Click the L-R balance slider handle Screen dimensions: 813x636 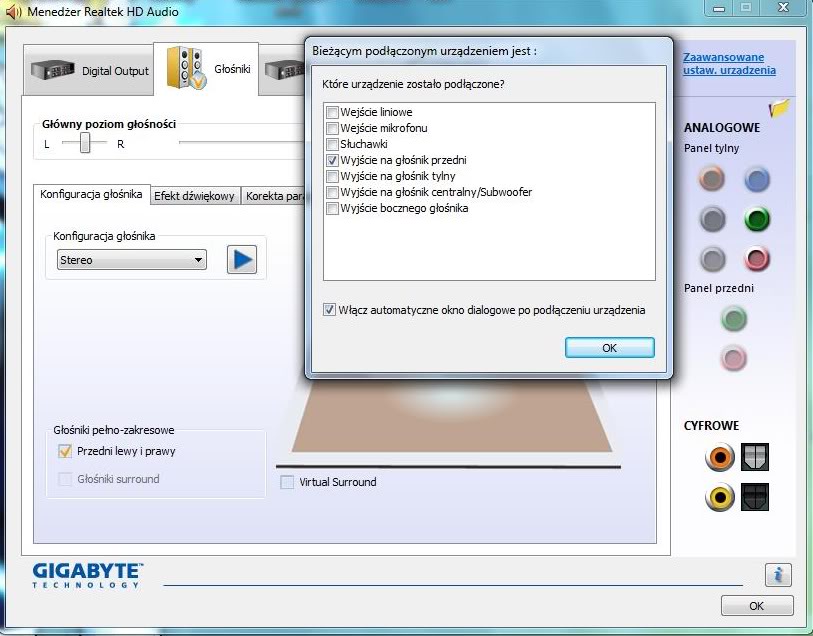click(x=86, y=144)
